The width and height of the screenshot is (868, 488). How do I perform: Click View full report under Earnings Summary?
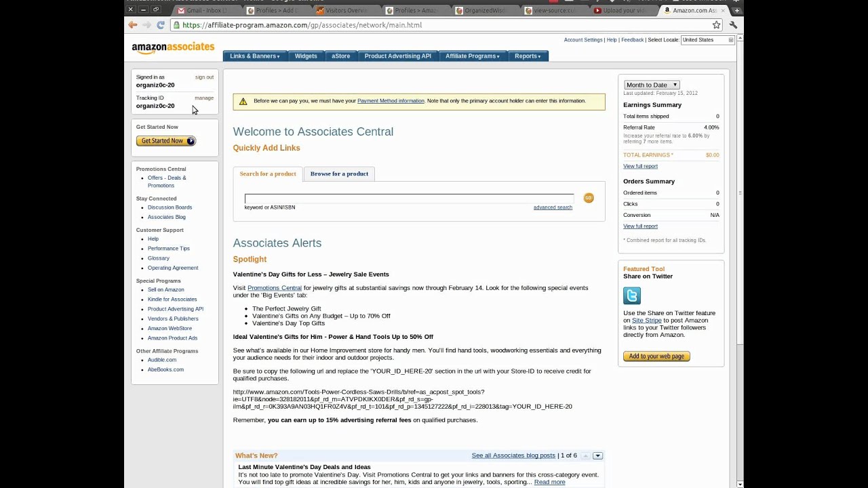640,166
